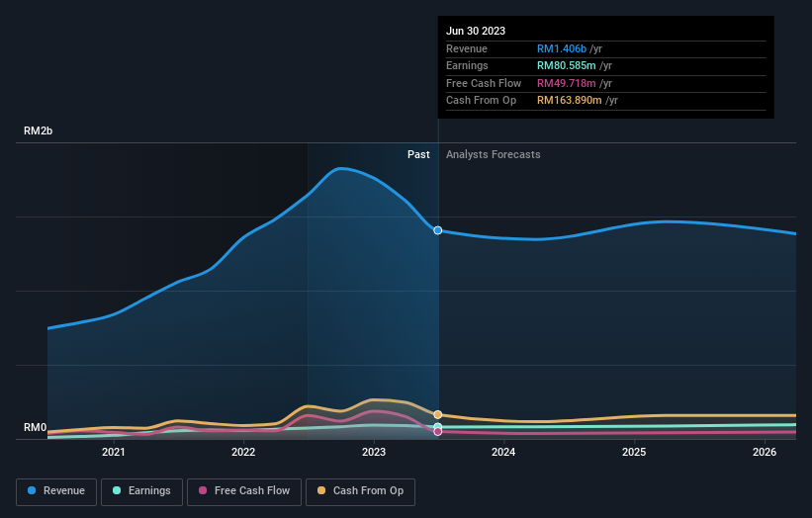
Task: Click the Revenue row label in tooltip
Action: click(467, 48)
